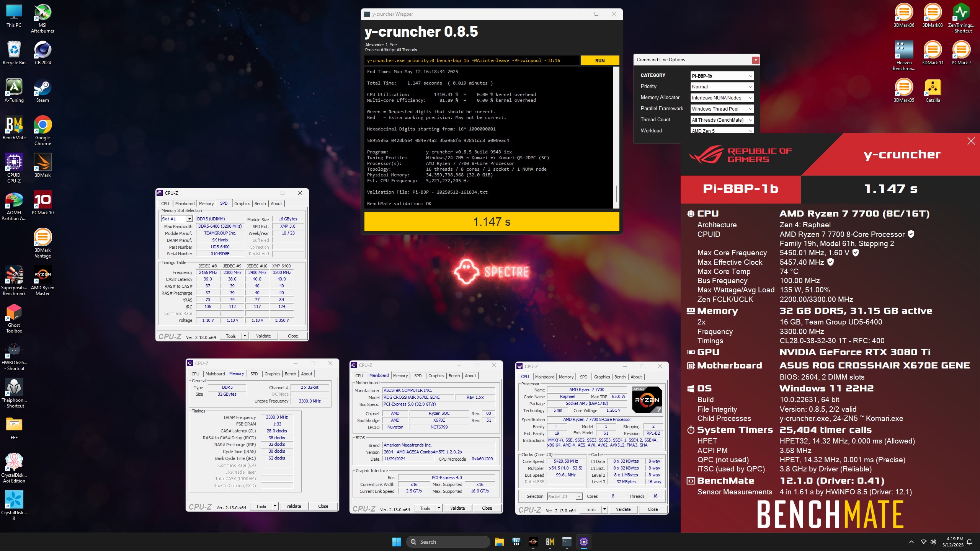980x551 pixels.
Task: Open Memory Allocator dropdown
Action: [722, 98]
